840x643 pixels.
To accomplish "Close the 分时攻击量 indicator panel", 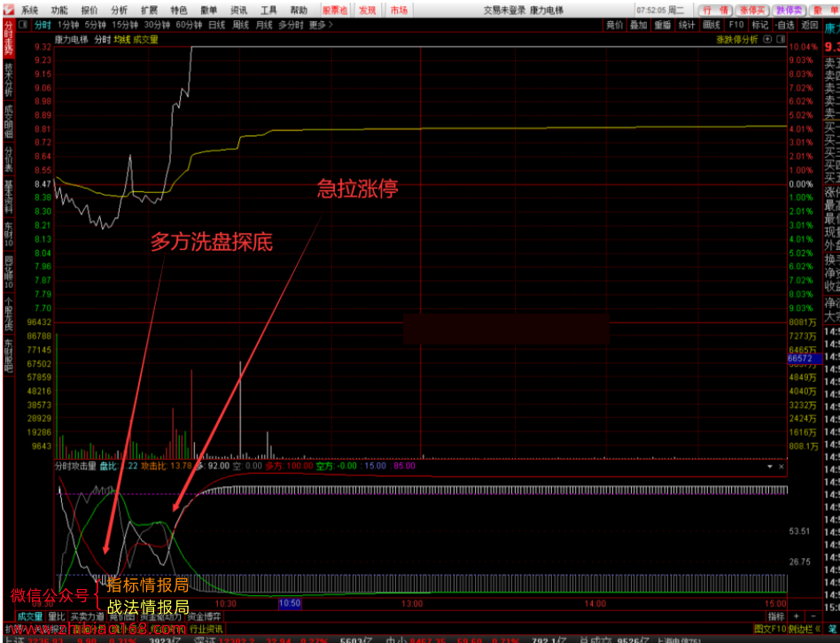I will pos(781,467).
